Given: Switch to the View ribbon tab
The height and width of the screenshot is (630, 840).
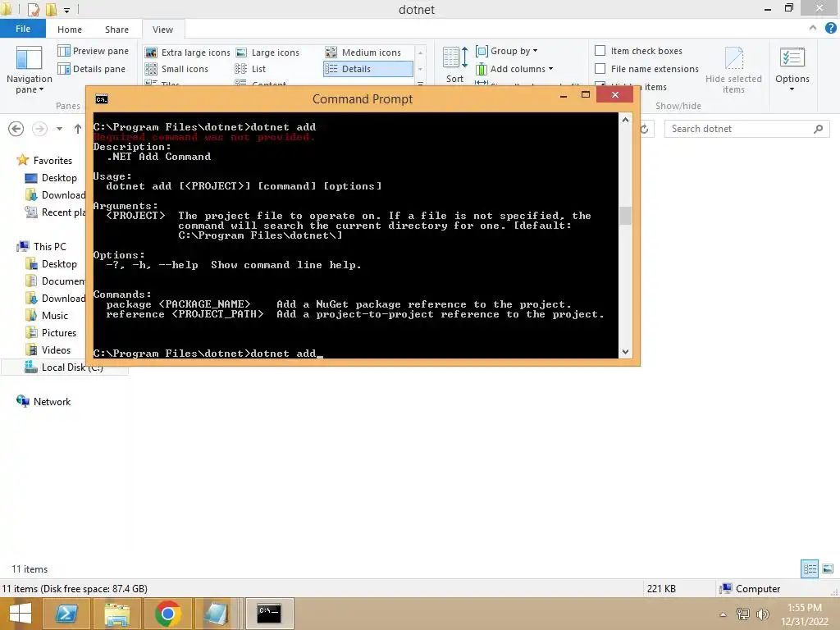Looking at the screenshot, I should pyautogui.click(x=163, y=30).
